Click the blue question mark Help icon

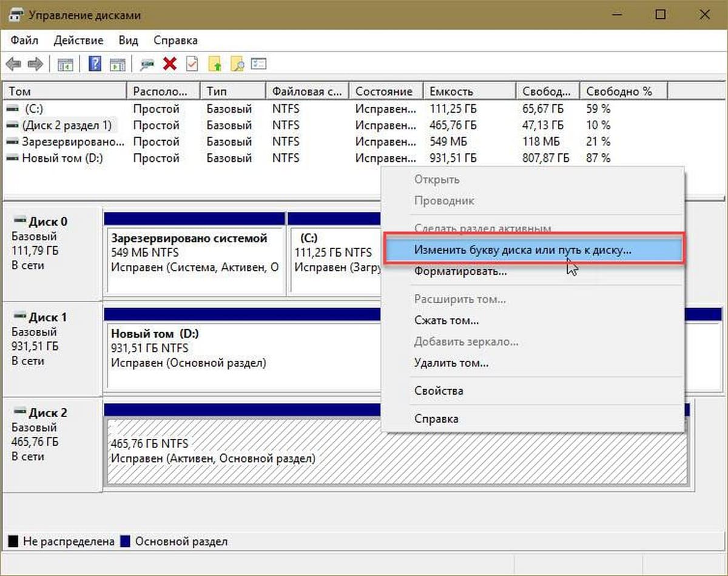click(x=95, y=64)
